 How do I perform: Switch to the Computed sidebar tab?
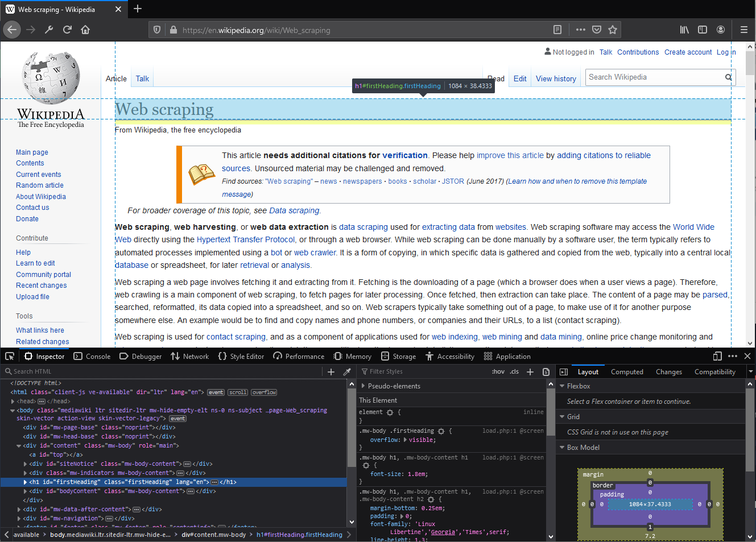tap(627, 371)
